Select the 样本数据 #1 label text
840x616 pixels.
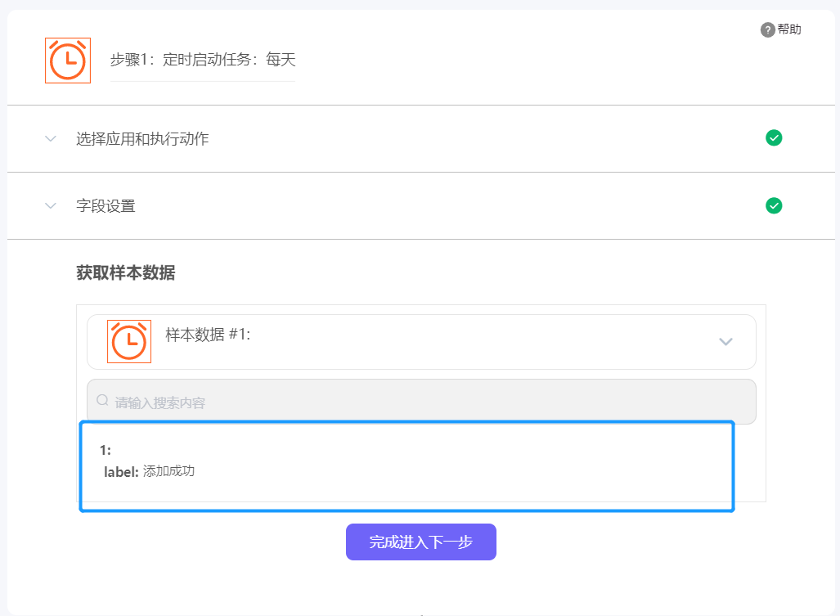pyautogui.click(x=207, y=334)
